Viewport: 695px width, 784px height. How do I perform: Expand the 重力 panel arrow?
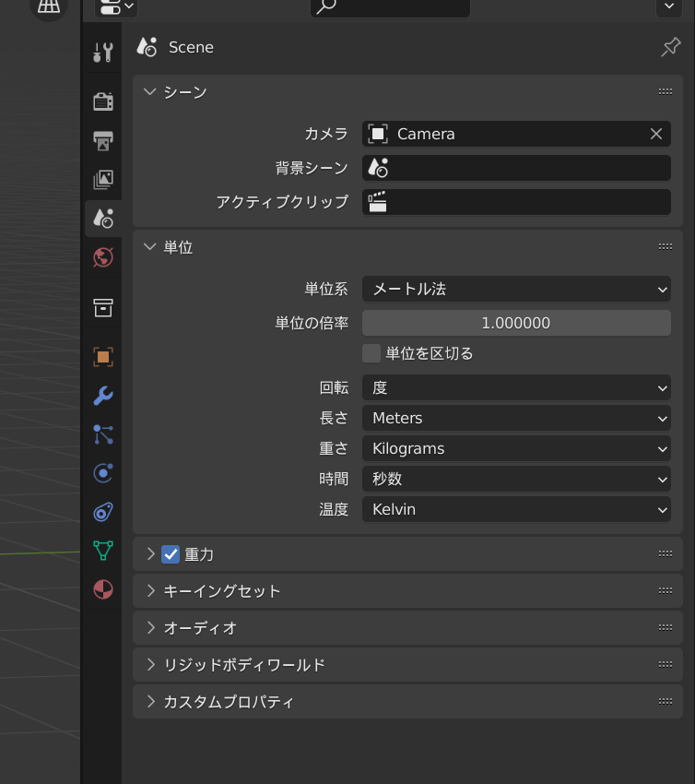(x=150, y=553)
